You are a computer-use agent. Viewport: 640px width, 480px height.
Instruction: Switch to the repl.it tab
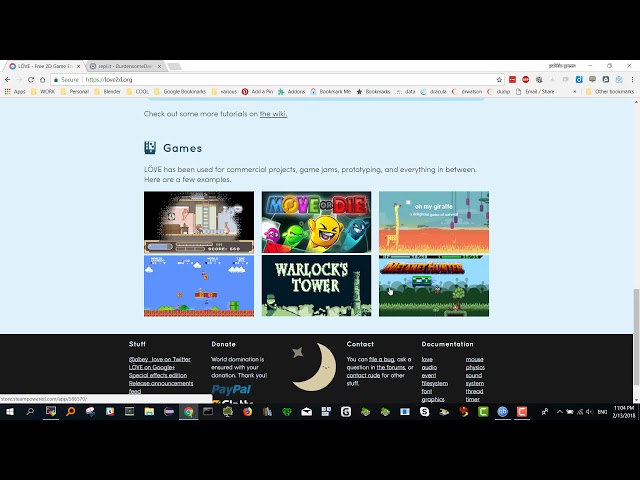click(x=124, y=66)
